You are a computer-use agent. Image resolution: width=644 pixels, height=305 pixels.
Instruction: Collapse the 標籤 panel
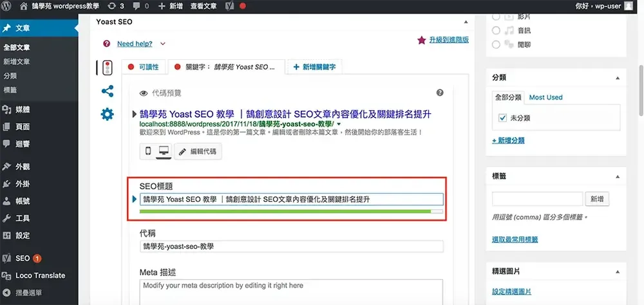[618, 176]
